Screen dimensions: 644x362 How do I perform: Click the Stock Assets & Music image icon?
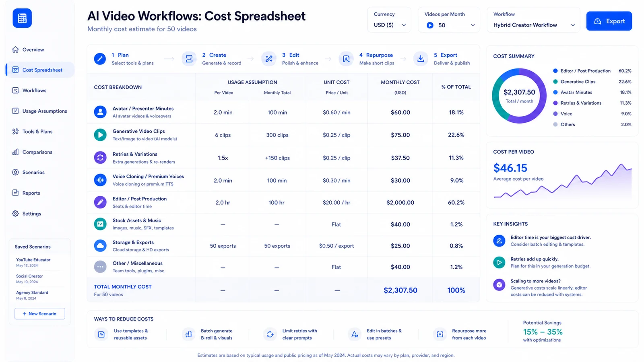pos(100,224)
